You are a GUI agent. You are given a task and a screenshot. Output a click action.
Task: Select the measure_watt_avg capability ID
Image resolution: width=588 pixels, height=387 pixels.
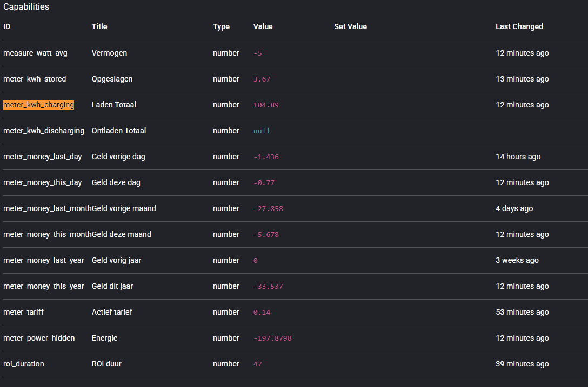pyautogui.click(x=35, y=53)
